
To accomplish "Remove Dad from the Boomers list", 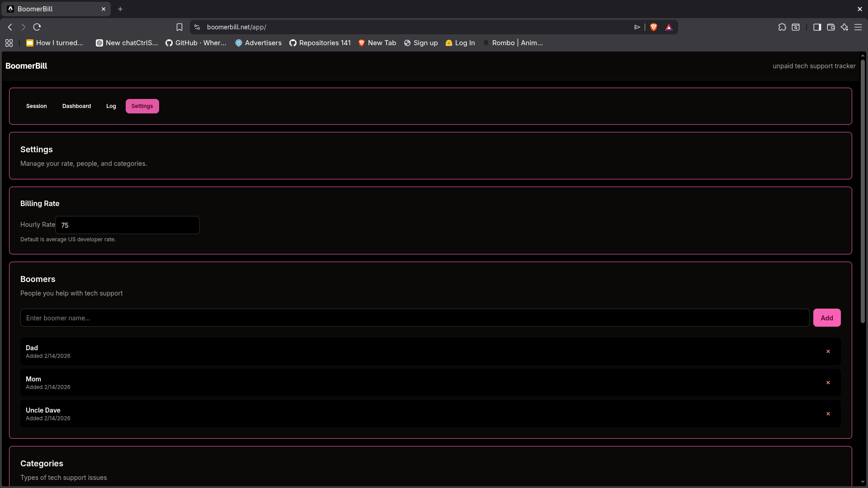I will click(x=828, y=351).
